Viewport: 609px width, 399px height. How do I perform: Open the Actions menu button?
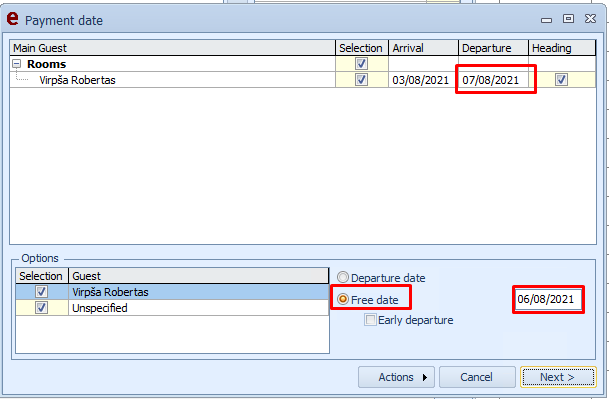pos(396,377)
